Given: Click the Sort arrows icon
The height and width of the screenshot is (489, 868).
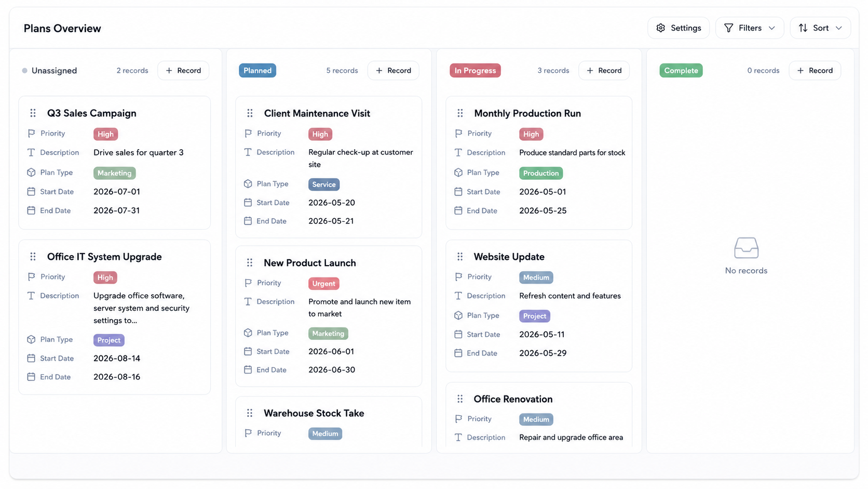Looking at the screenshot, I should tap(803, 28).
